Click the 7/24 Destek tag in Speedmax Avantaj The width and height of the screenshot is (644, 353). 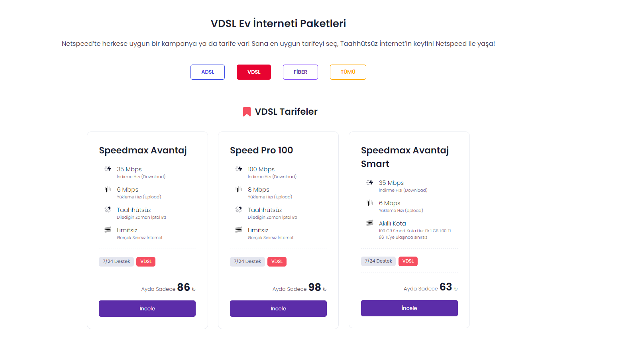tap(116, 261)
